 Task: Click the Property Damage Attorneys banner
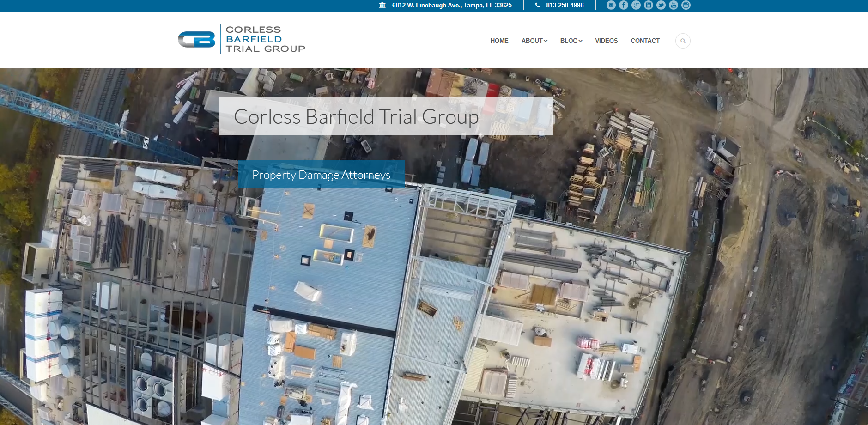(321, 174)
